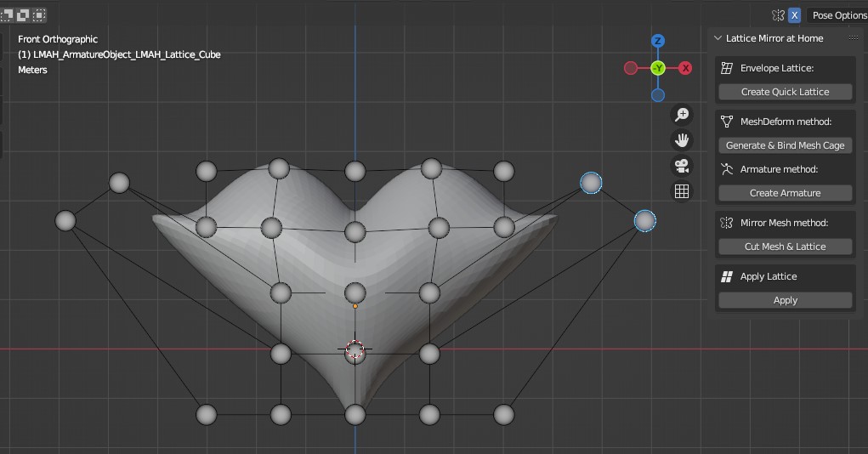Select the lower blue-highlighted lattice control bone
The width and height of the screenshot is (868, 454).
(645, 221)
